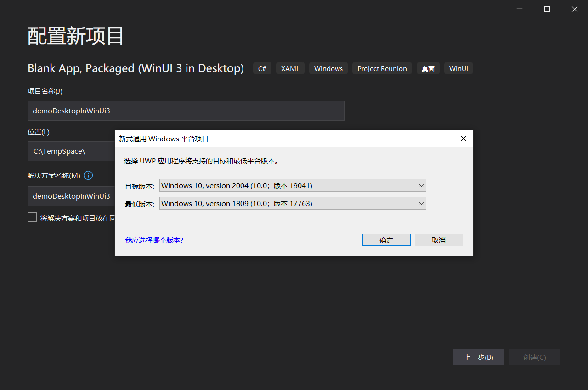Open the 我应选择哪个版本? link
588x390 pixels.
[154, 240]
